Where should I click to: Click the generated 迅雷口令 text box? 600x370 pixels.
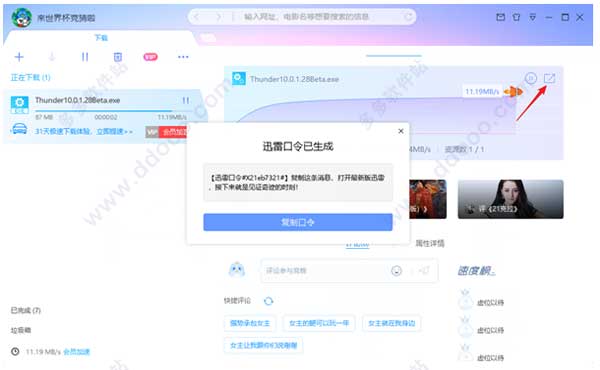pyautogui.click(x=298, y=183)
